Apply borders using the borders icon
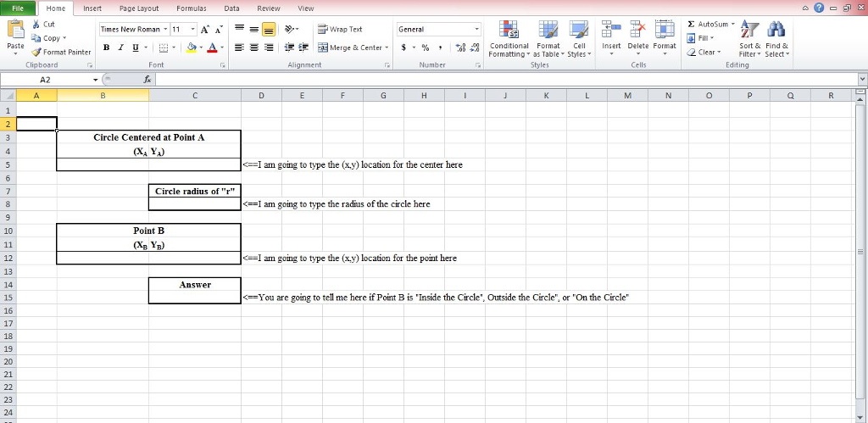This screenshot has width=868, height=423. 164,48
